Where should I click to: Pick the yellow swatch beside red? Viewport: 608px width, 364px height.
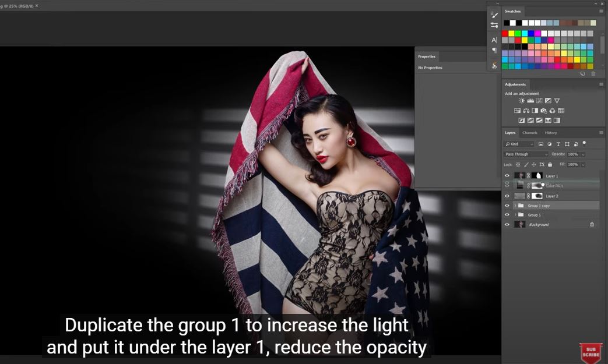[511, 34]
